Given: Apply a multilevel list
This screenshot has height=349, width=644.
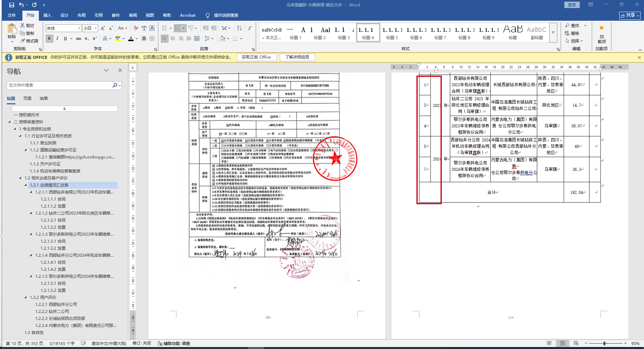Looking at the screenshot, I should point(191,28).
